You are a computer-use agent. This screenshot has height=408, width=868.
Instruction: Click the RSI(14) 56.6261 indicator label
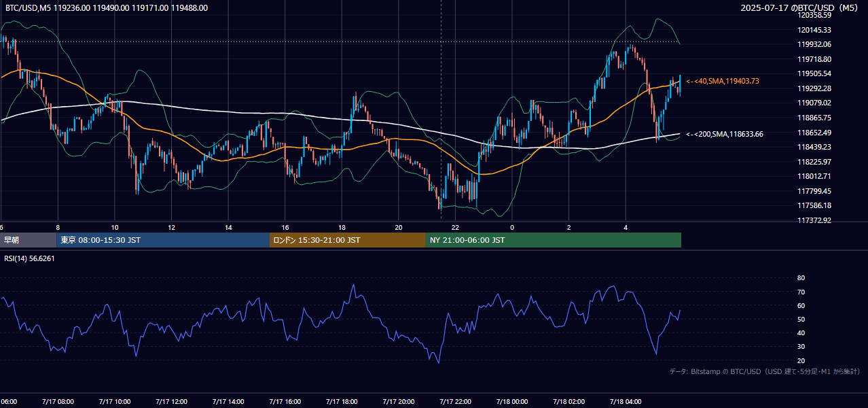(29, 258)
